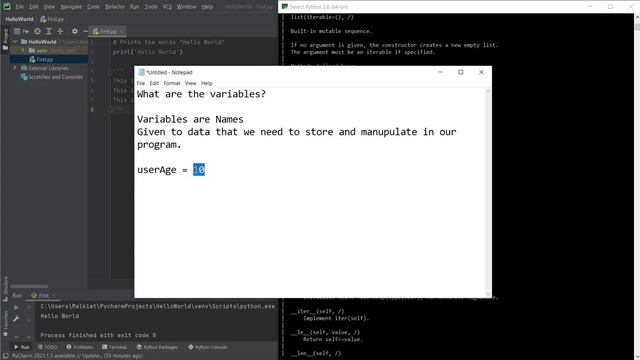The width and height of the screenshot is (640, 360).
Task: Open PyCharm's Run menu
Action: [134, 7]
